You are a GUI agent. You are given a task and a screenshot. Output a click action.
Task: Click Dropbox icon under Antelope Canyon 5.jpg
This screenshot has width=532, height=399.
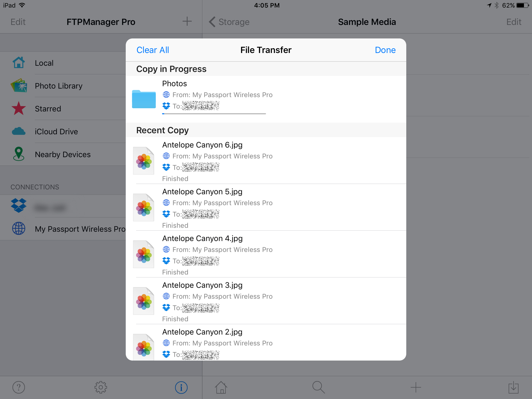point(166,214)
